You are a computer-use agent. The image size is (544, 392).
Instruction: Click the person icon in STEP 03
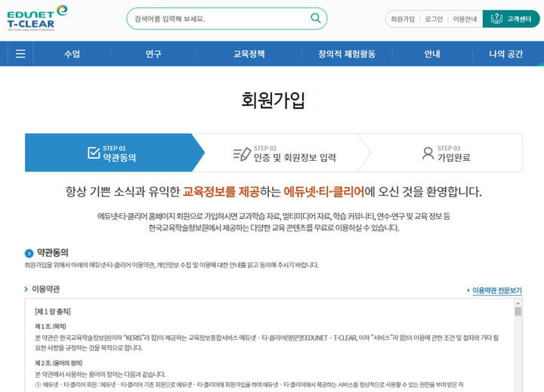pos(428,153)
